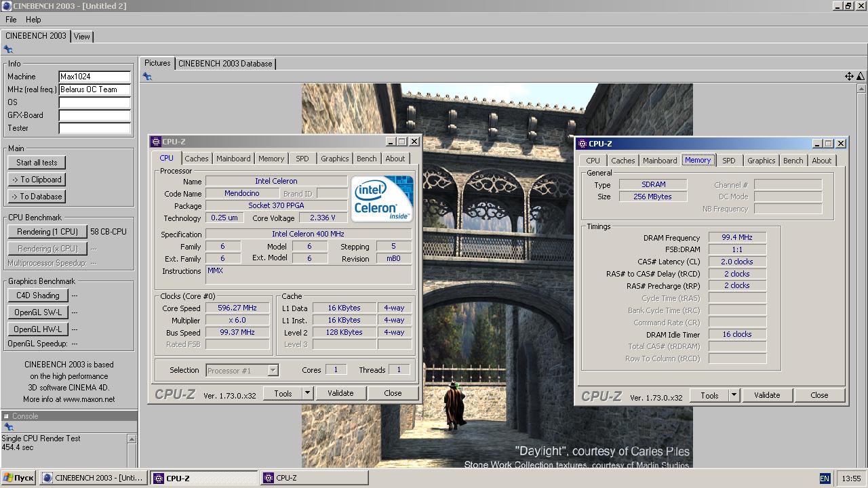Click the pin icon under the CINEBENCH 2003 tab
Image resolution: width=868 pixels, height=488 pixels.
(8, 49)
